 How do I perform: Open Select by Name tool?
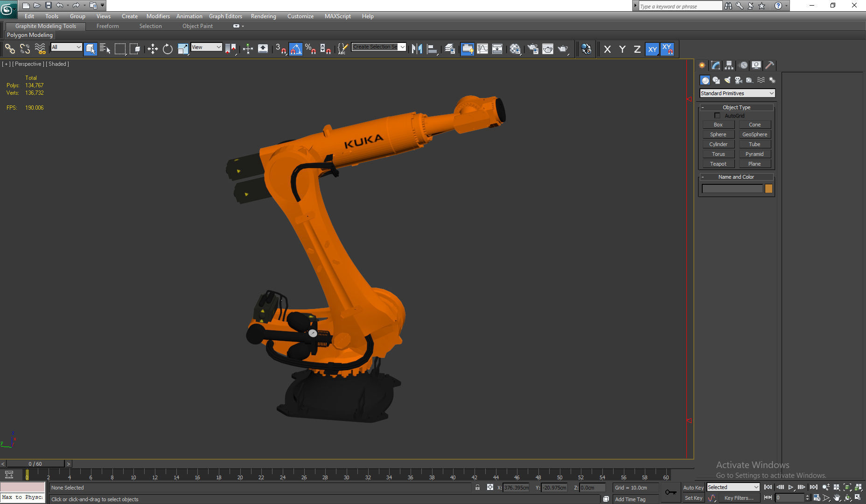[x=105, y=49]
